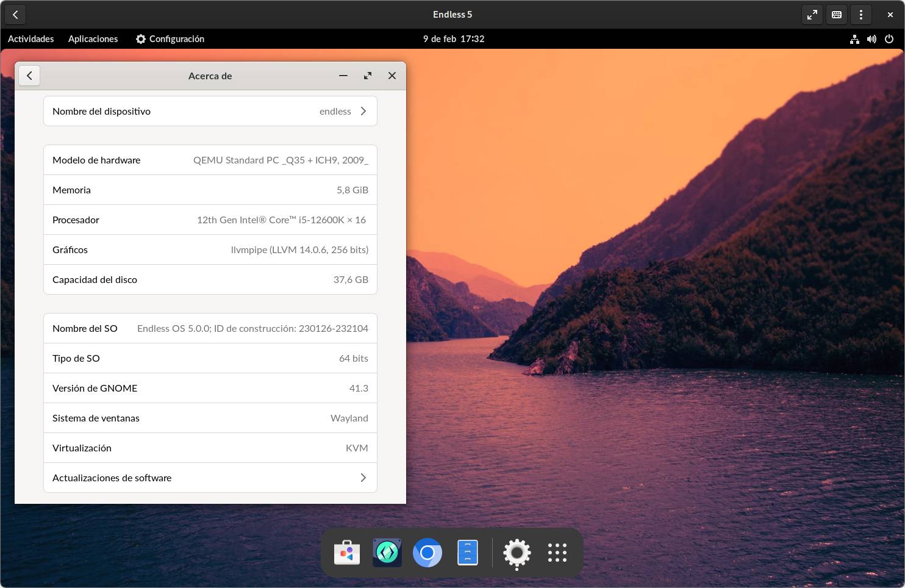
Task: Click the volume speaker icon in top bar
Action: [x=871, y=39]
